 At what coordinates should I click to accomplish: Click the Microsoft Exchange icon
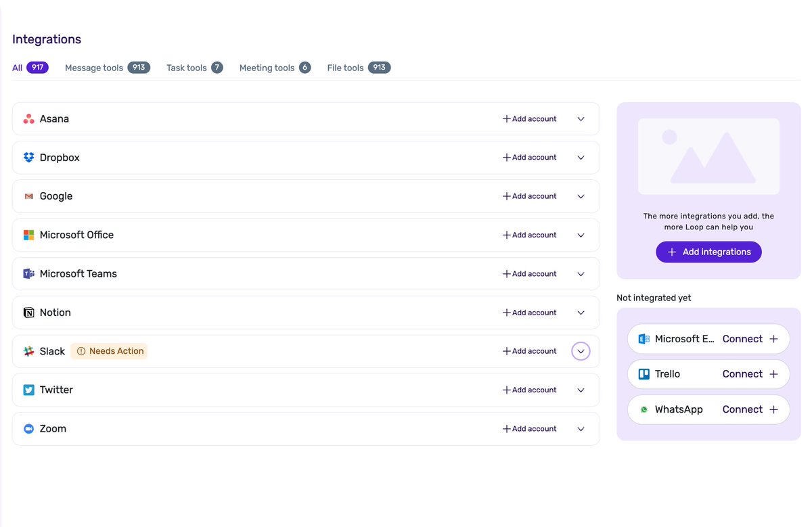644,339
